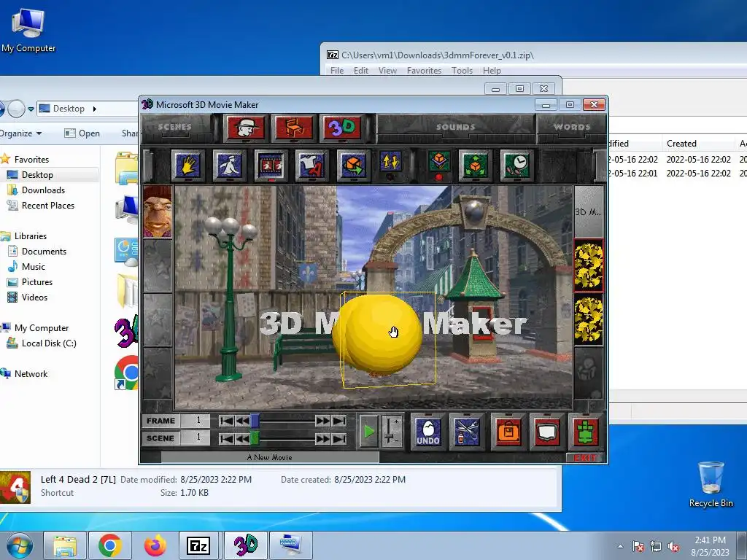
Task: Click the SCENES label in 3D Movie Maker
Action: (174, 127)
